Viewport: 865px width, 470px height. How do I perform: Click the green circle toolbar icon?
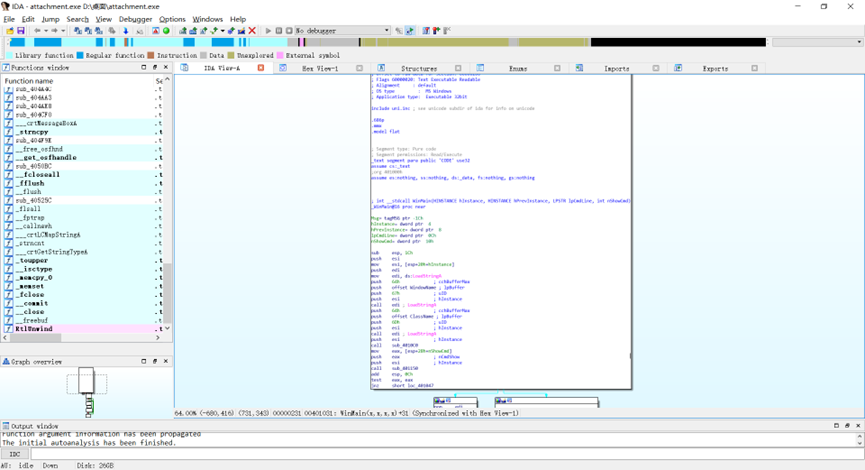tap(166, 31)
